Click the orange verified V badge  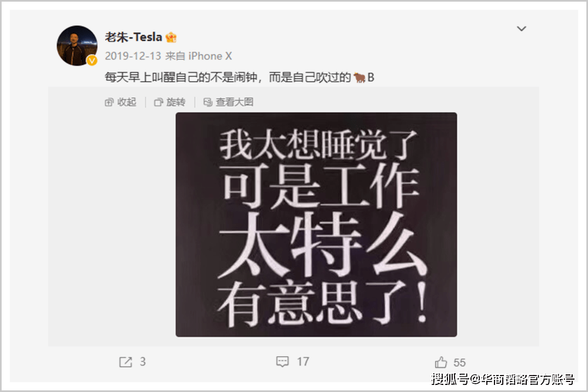(x=92, y=61)
